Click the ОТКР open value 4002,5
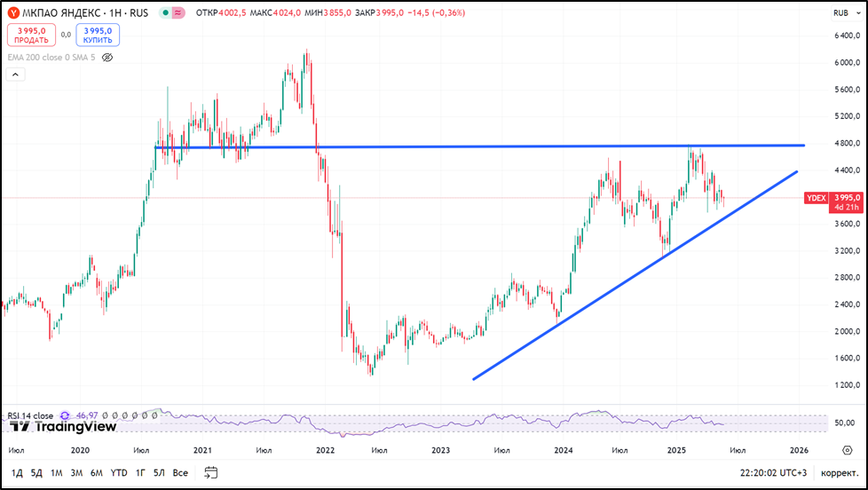This screenshot has width=868, height=490. [x=233, y=12]
